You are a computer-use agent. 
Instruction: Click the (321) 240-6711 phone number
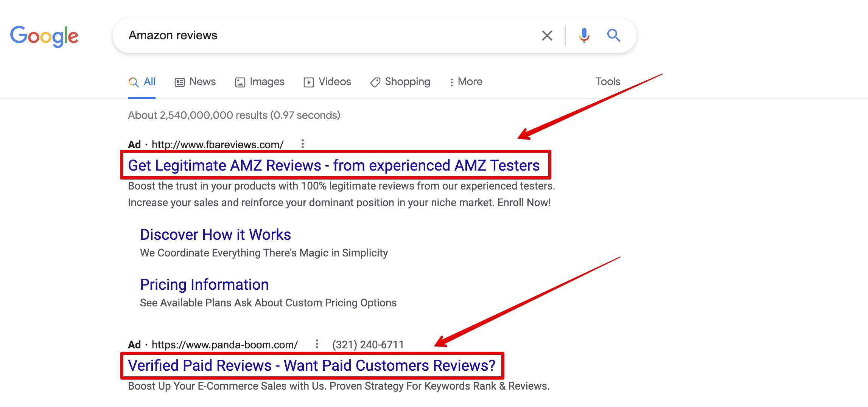pos(368,345)
